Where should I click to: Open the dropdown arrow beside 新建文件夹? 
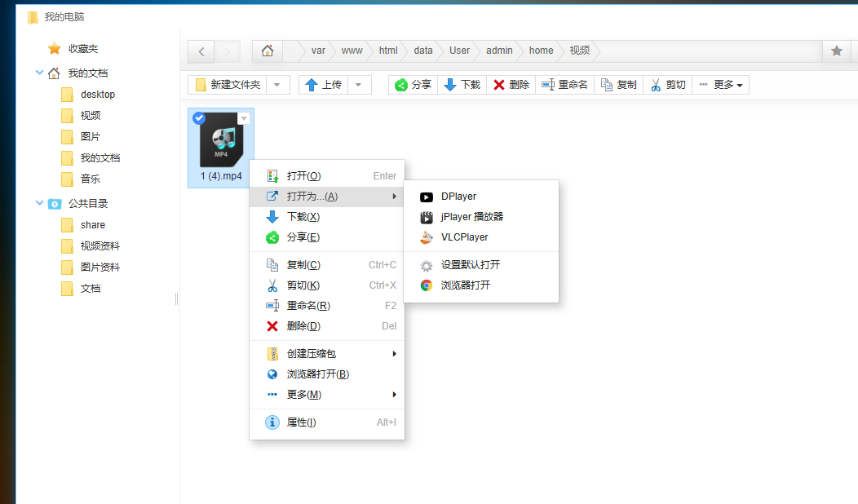tap(277, 85)
